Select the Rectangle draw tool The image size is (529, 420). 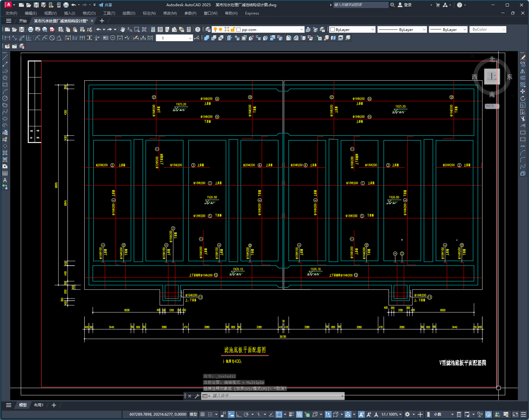point(5,85)
